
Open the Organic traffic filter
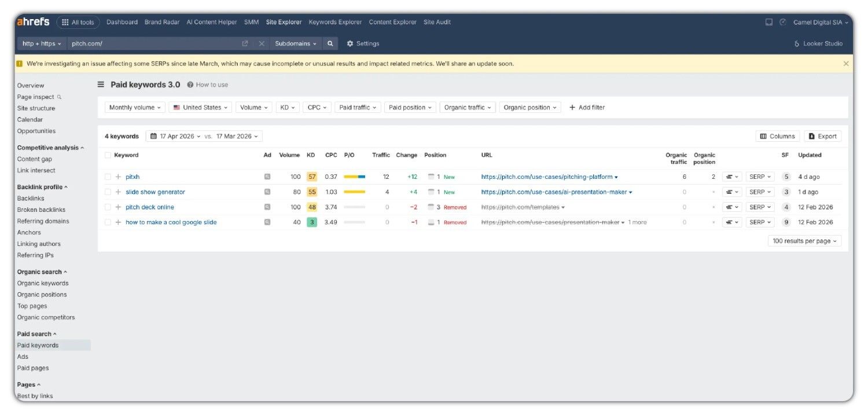[x=468, y=107]
